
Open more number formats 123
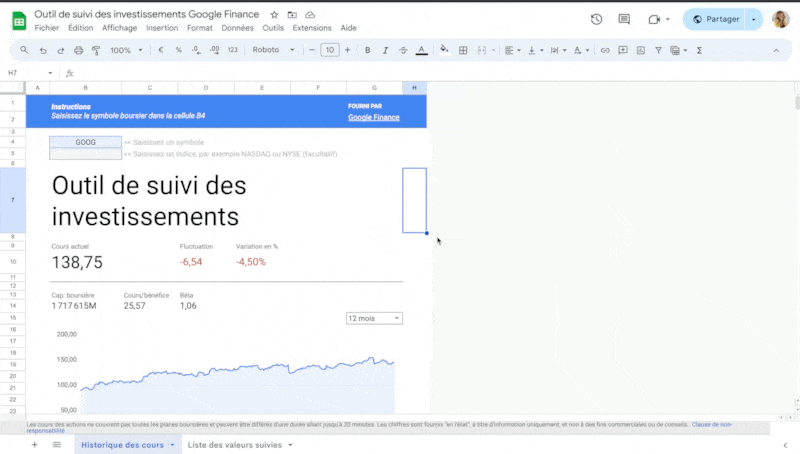pyautogui.click(x=233, y=50)
